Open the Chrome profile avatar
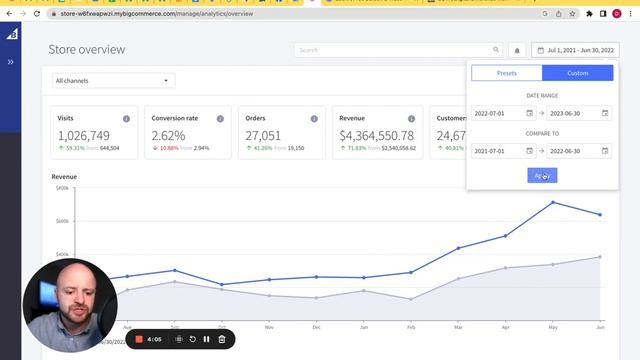The image size is (640, 360). [x=617, y=13]
